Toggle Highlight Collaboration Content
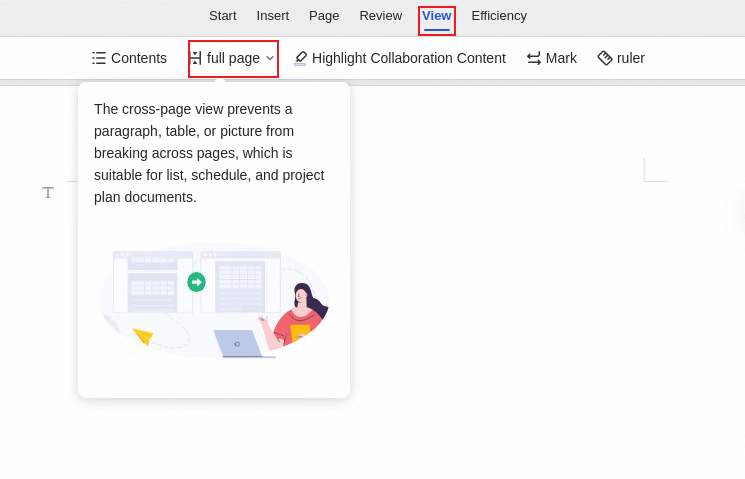The height and width of the screenshot is (479, 745). pyautogui.click(x=409, y=58)
